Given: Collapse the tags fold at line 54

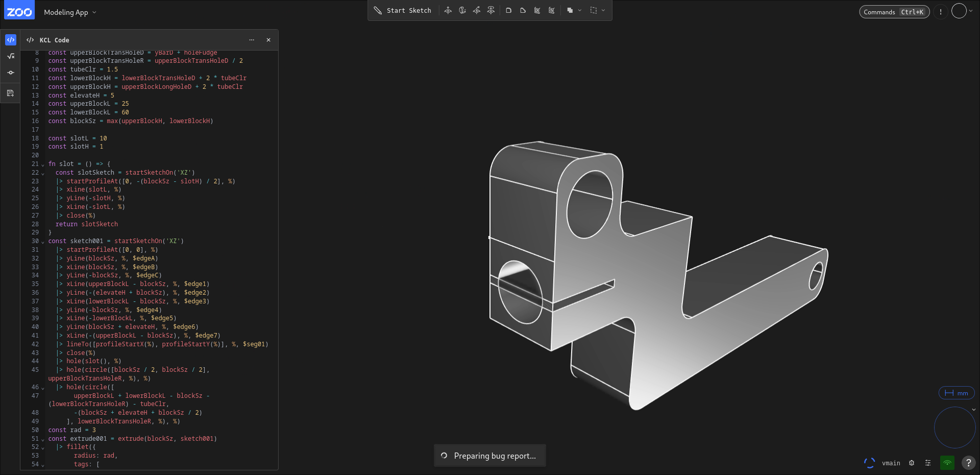Looking at the screenshot, I should (43, 465).
